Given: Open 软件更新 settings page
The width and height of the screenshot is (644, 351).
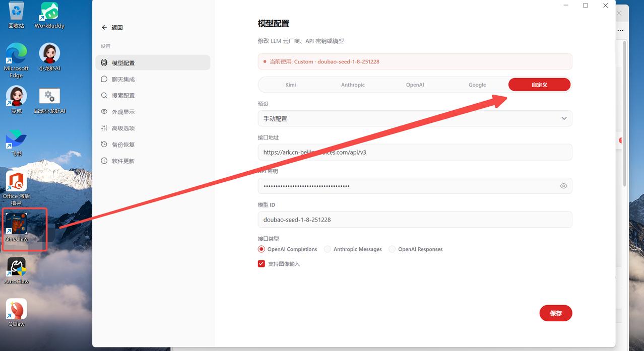Looking at the screenshot, I should coord(153,161).
